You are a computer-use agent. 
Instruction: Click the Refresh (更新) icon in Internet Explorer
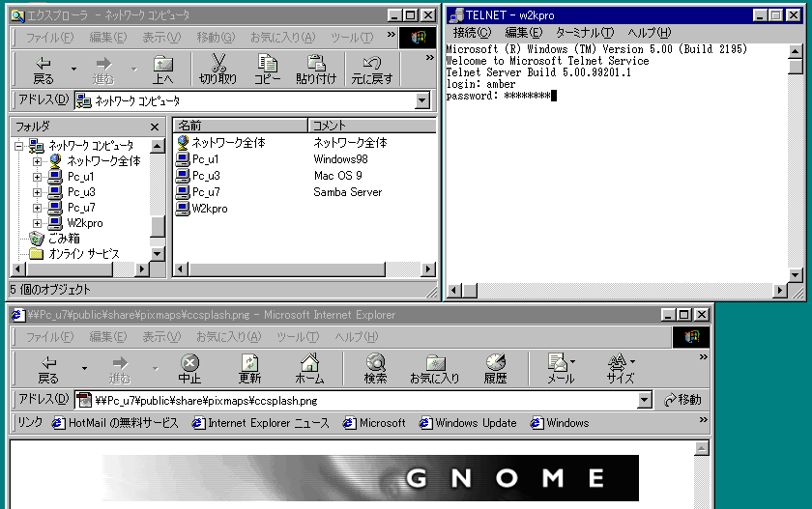click(x=249, y=362)
